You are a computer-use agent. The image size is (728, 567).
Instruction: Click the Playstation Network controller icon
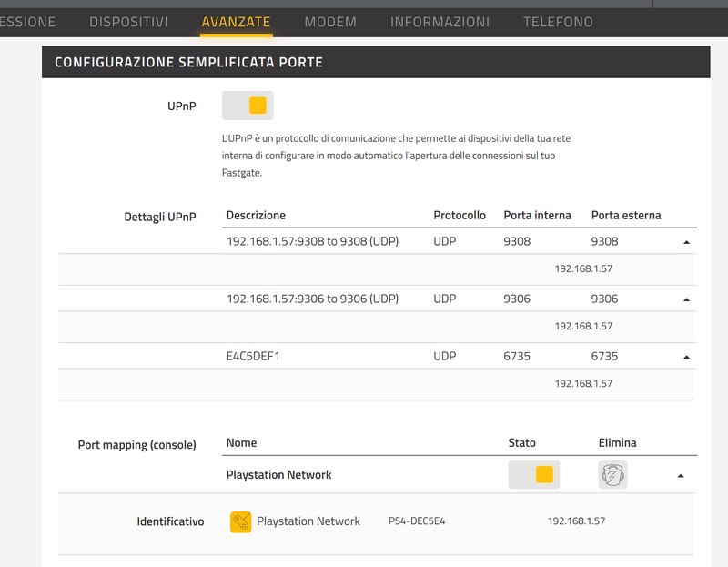pos(240,522)
